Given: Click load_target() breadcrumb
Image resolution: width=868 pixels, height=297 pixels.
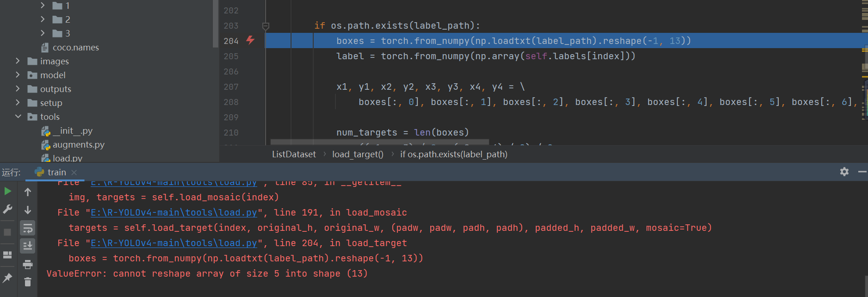Looking at the screenshot, I should [x=358, y=155].
